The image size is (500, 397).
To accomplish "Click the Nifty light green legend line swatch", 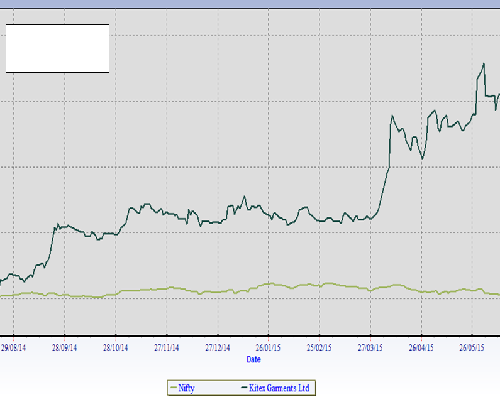I will [173, 388].
